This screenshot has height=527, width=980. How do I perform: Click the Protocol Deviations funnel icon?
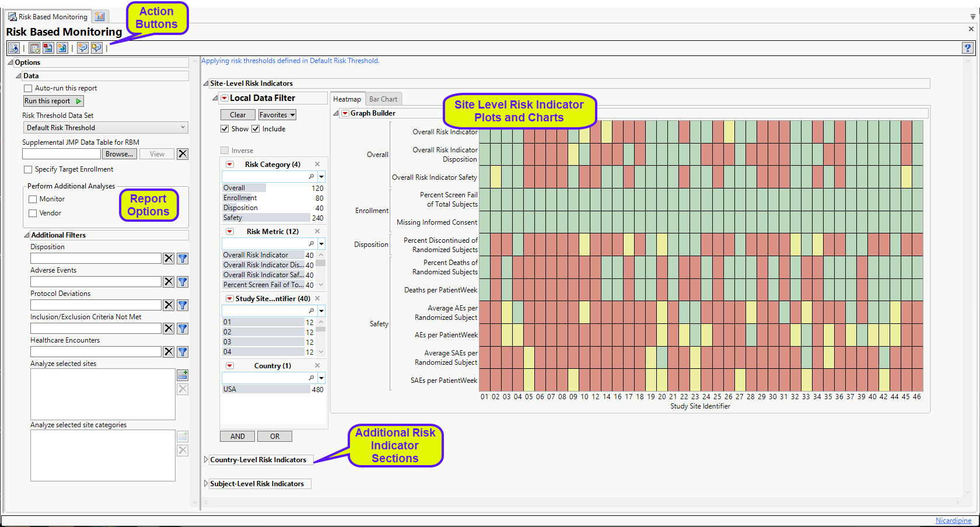coord(183,305)
